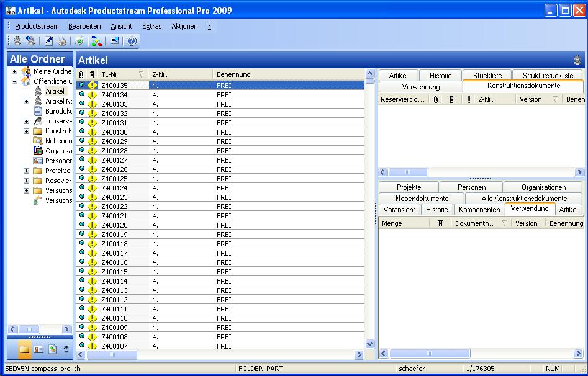Click the Jobserver icon in folder tree
Image resolution: width=588 pixels, height=376 pixels.
click(x=38, y=121)
